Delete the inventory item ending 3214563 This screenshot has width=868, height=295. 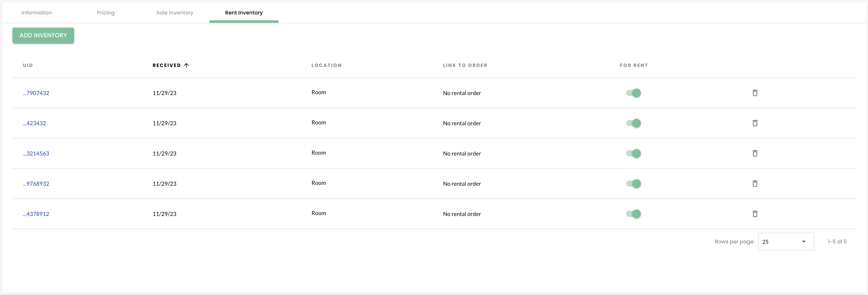click(x=755, y=153)
